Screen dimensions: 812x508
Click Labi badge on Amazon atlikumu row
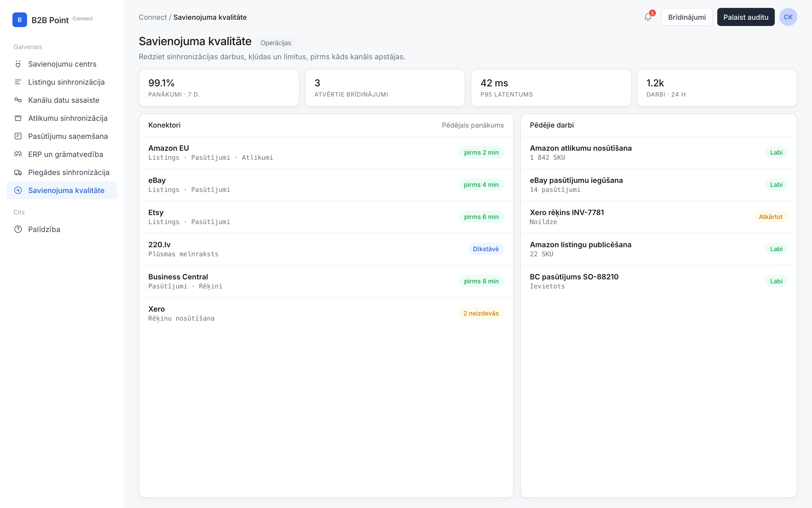click(776, 152)
